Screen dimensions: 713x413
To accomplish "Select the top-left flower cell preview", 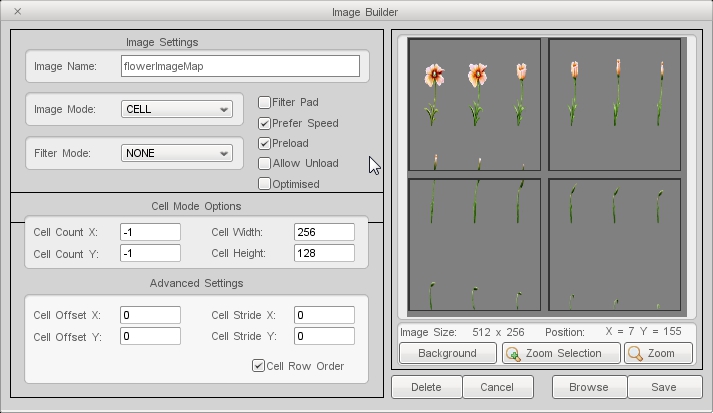I will coord(474,105).
